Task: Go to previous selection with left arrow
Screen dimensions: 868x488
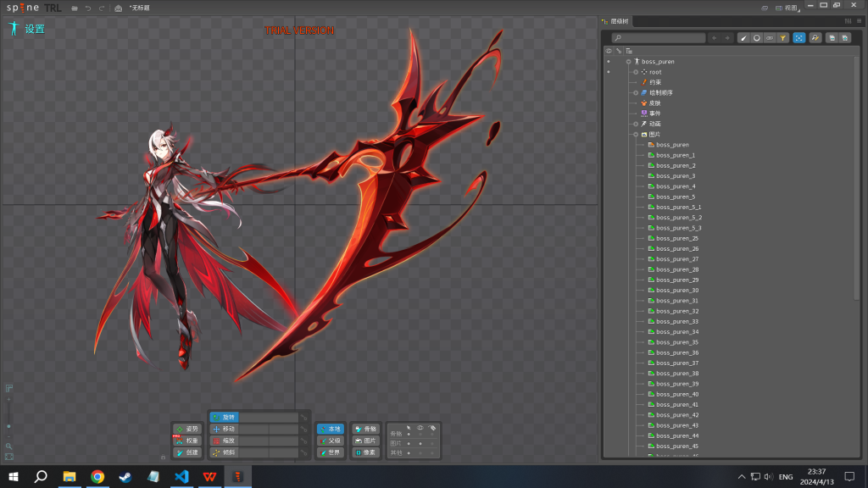Action: point(714,38)
